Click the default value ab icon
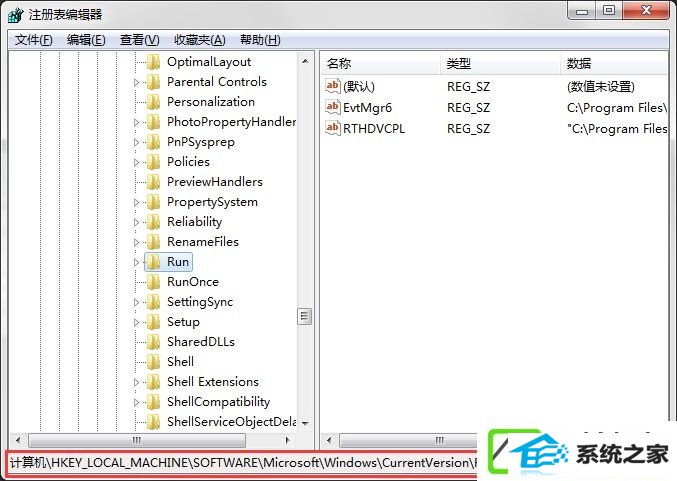Screen dimensions: 677x481 tap(332, 85)
